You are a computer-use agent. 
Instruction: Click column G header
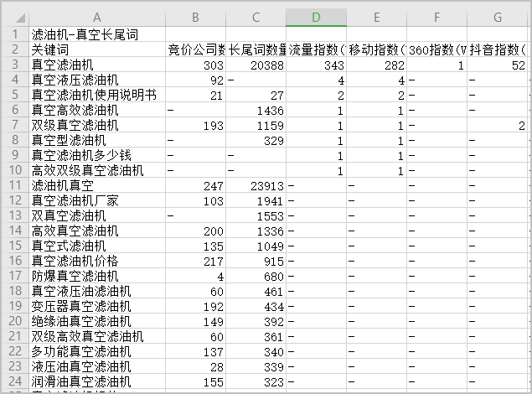point(498,18)
